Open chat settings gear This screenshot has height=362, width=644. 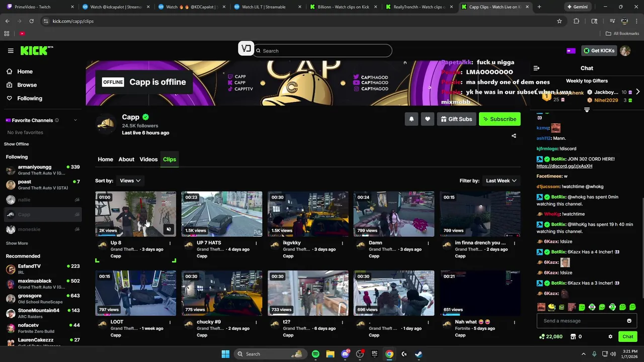coord(610,337)
